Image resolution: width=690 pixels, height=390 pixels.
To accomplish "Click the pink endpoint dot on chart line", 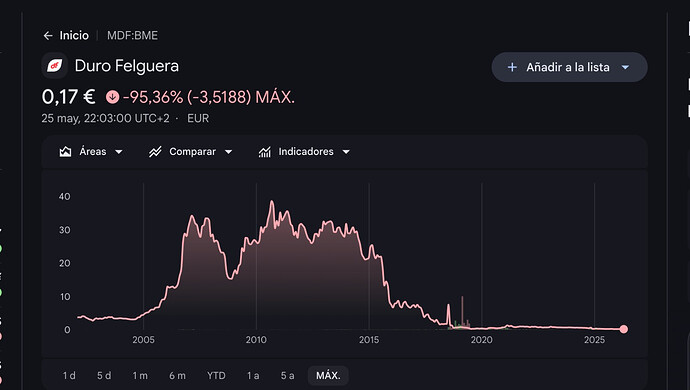I will click(624, 329).
